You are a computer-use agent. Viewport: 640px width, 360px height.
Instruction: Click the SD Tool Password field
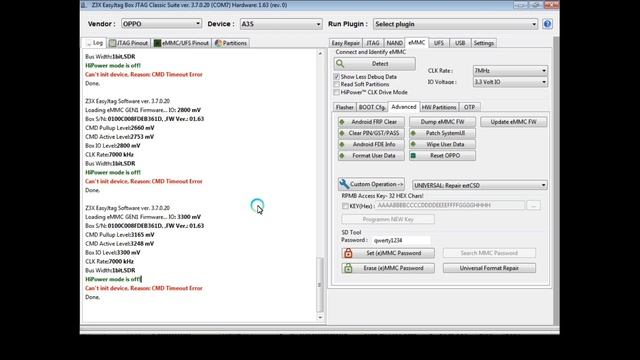(401, 240)
